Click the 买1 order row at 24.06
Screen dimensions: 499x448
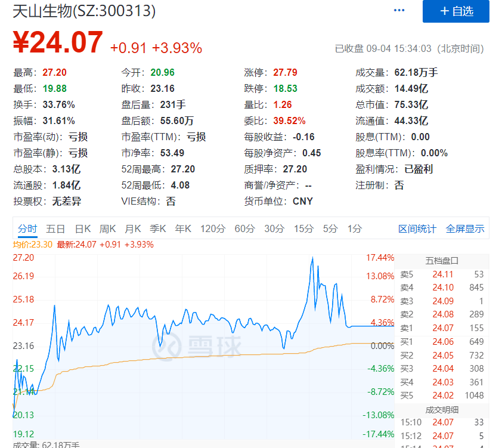pos(442,342)
